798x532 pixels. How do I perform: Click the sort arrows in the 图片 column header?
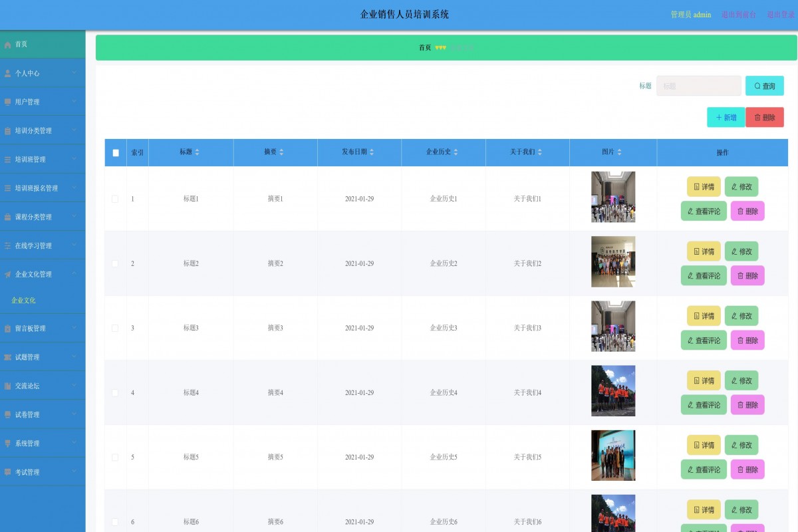pyautogui.click(x=619, y=152)
